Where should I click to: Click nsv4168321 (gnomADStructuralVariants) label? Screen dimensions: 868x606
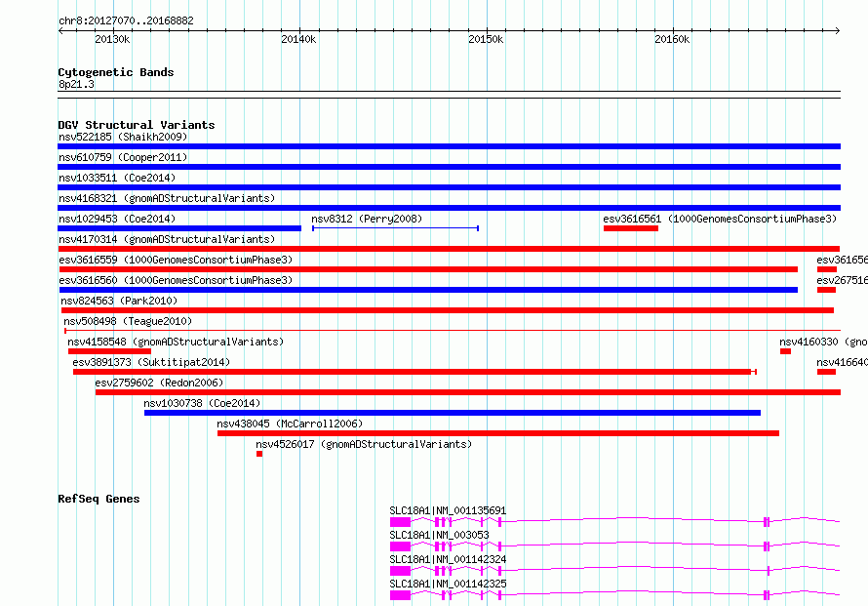pyautogui.click(x=167, y=198)
